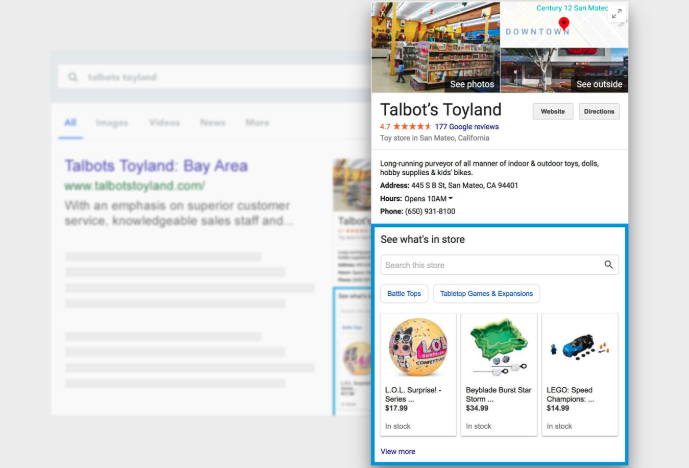This screenshot has height=468, width=689.
Task: Click the red map location pin
Action: point(564,23)
